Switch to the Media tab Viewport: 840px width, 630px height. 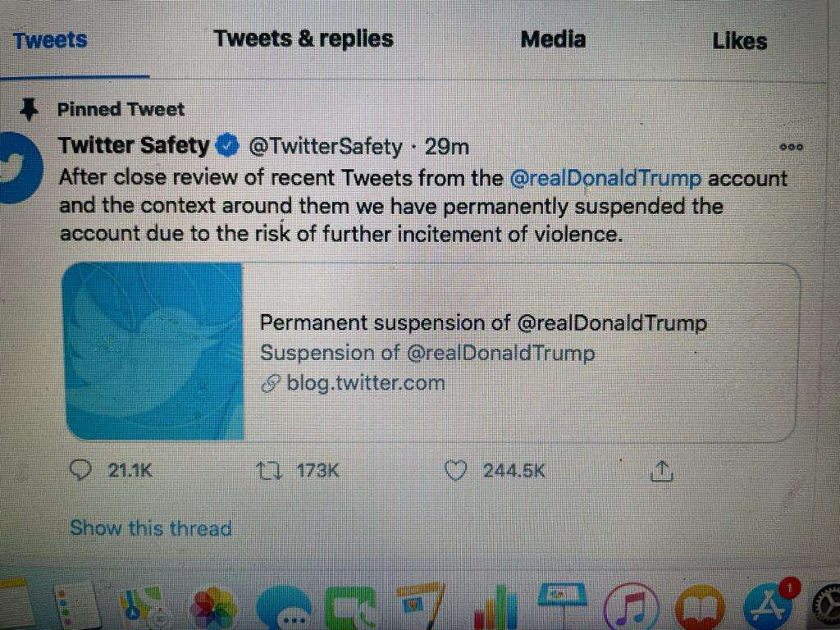(553, 39)
